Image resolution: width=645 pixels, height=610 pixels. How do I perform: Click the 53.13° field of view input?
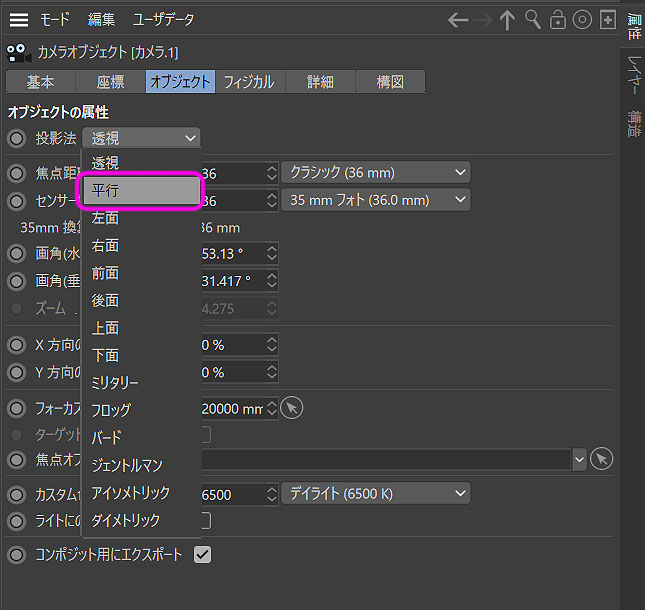click(238, 253)
